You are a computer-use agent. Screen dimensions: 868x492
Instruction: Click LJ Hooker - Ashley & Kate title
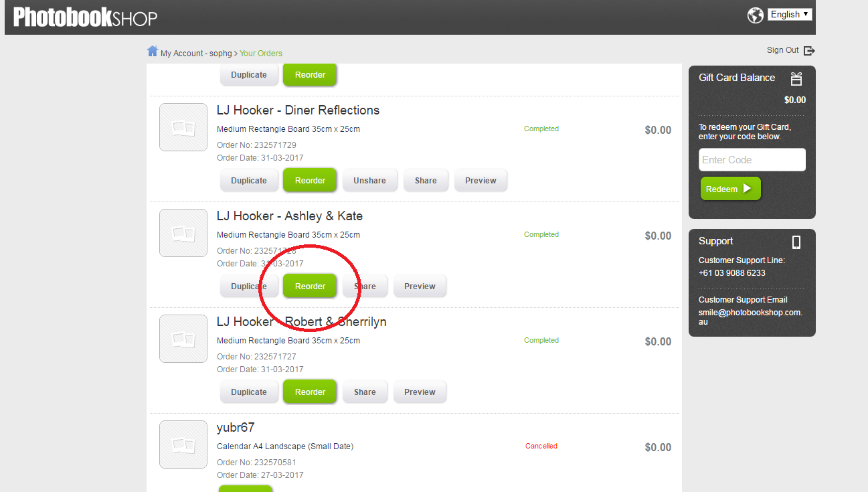click(x=290, y=216)
